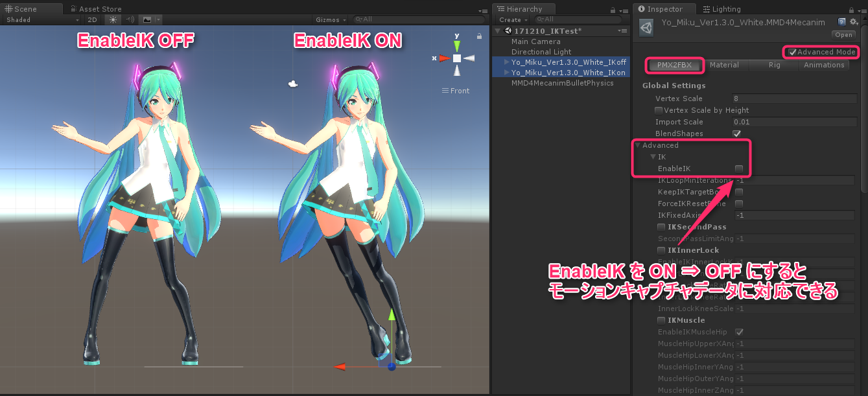
Task: Lock the Inspector using the padlock icon
Action: tap(850, 8)
